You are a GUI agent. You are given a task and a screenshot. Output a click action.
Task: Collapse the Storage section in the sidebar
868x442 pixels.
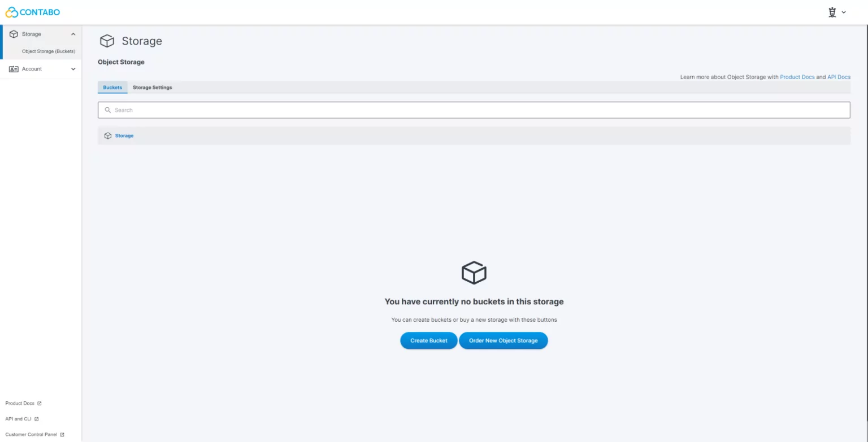(x=73, y=34)
